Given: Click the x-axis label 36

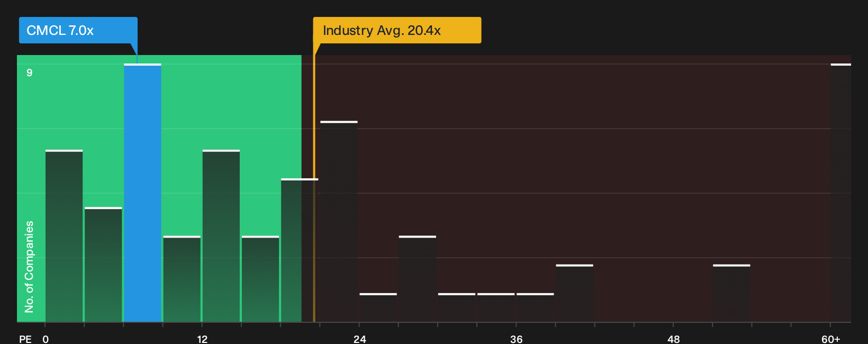Looking at the screenshot, I should 516,339.
